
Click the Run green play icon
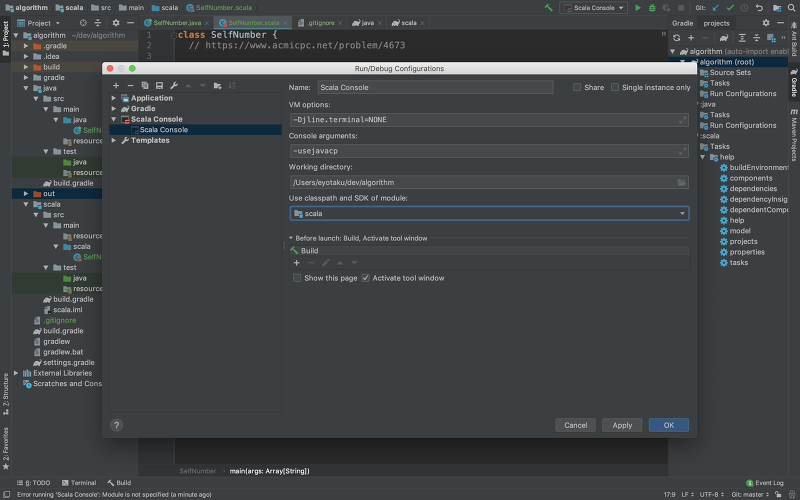[x=638, y=8]
